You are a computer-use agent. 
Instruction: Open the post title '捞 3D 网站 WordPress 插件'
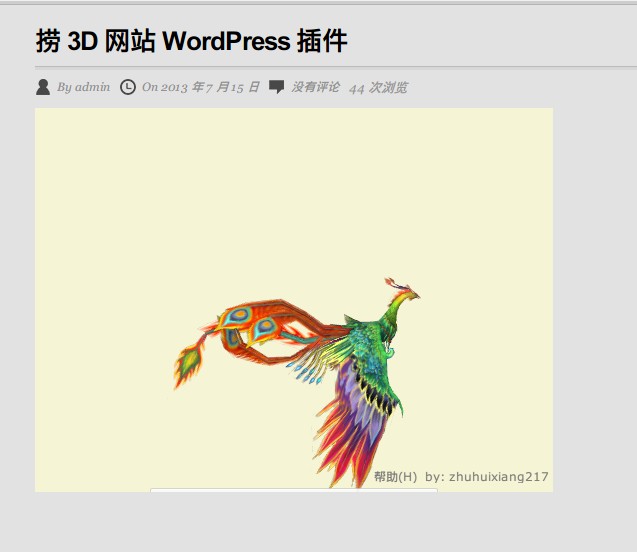tap(191, 41)
